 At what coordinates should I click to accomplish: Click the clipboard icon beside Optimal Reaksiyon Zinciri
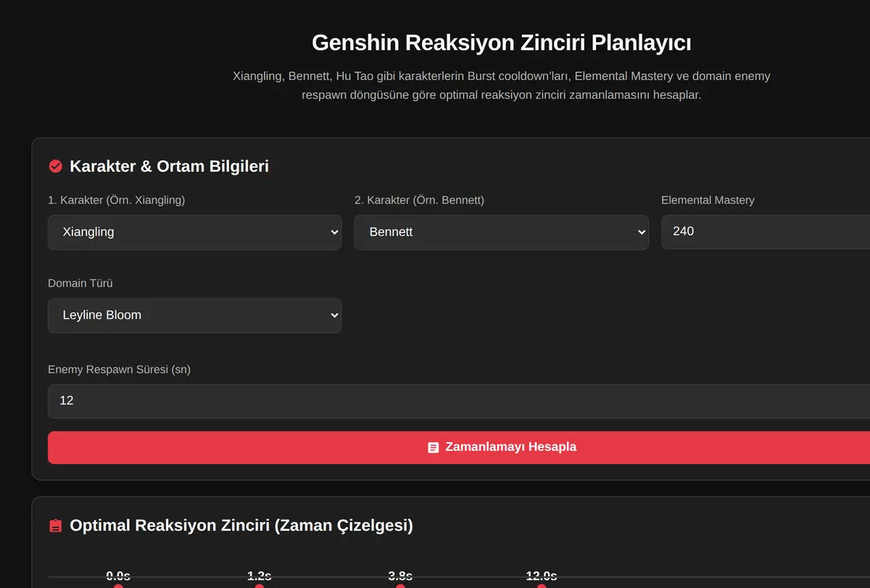pyautogui.click(x=55, y=526)
